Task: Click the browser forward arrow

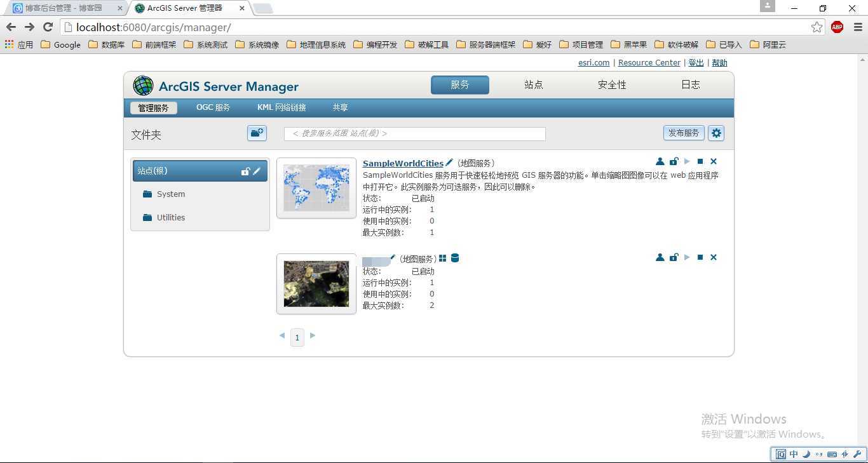Action: click(29, 27)
